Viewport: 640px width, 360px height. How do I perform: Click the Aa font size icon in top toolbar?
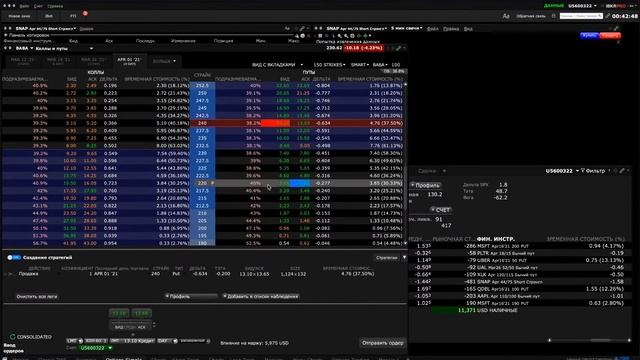[x=506, y=16]
